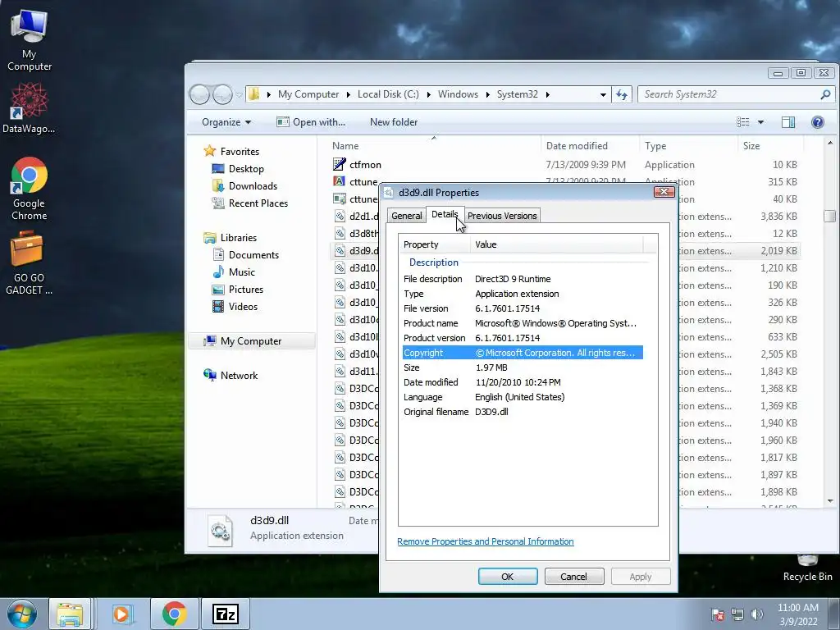Click the change view icon in toolbar
840x630 pixels.
coord(743,122)
